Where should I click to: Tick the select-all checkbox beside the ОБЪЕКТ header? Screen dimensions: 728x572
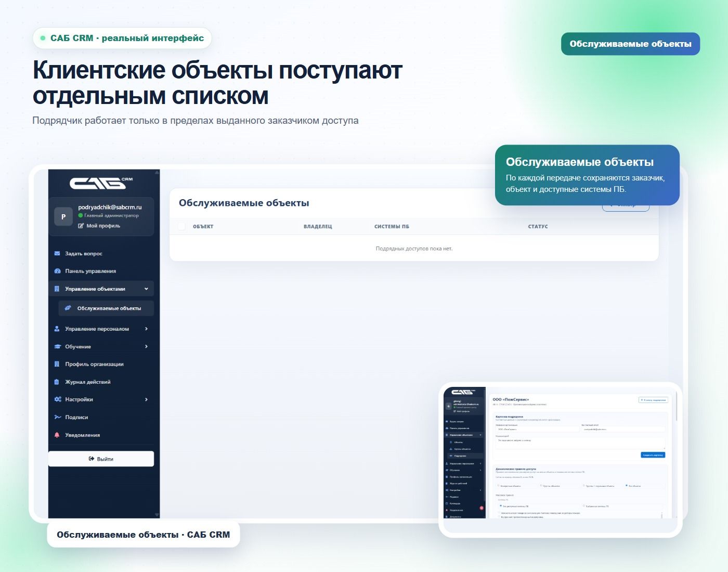tap(181, 227)
